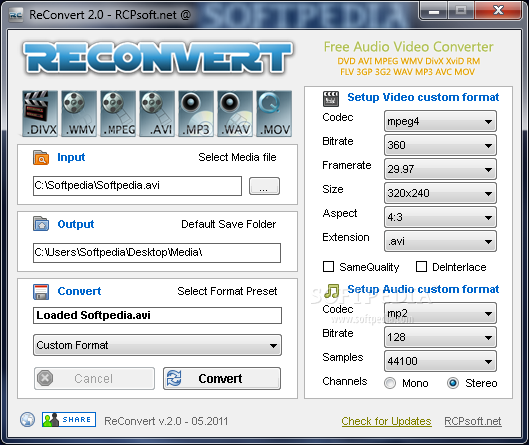Click the 'Channels' label

click(345, 381)
